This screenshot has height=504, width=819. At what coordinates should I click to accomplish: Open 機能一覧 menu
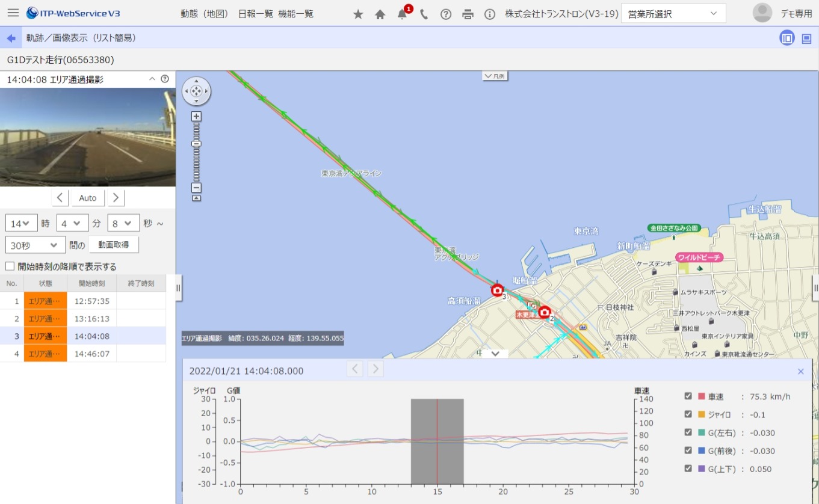click(295, 14)
